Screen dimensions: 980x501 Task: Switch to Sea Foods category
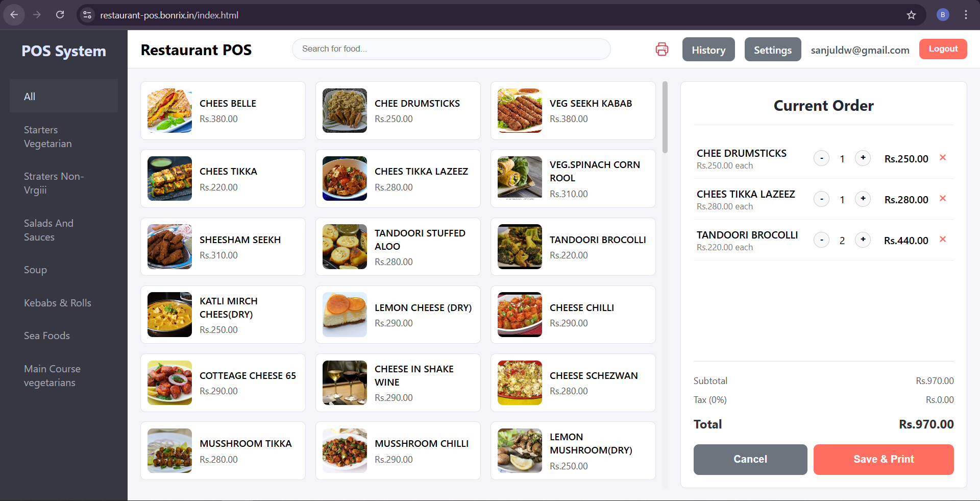pyautogui.click(x=46, y=336)
